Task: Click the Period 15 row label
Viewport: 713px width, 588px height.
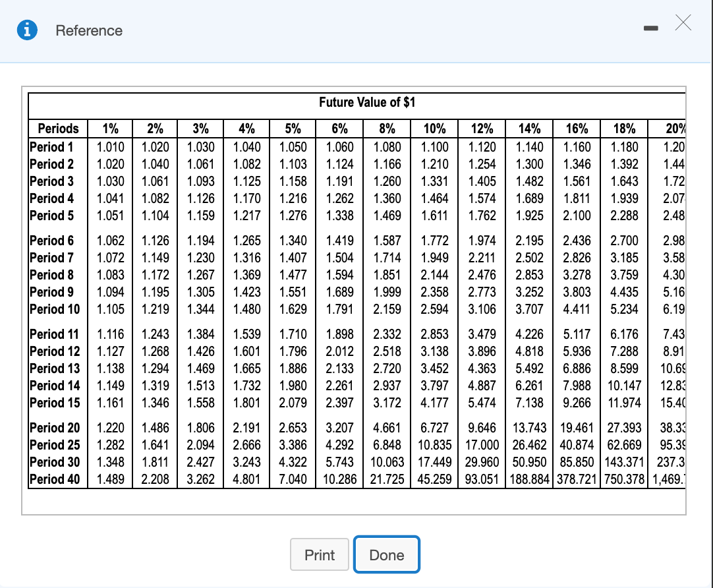Action: 55,403
